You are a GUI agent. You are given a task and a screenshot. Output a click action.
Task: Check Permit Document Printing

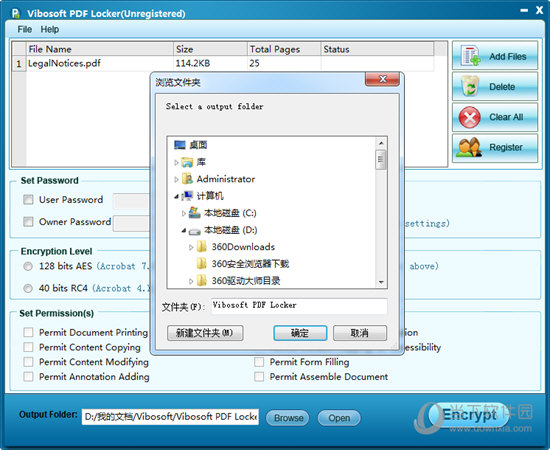tap(28, 332)
